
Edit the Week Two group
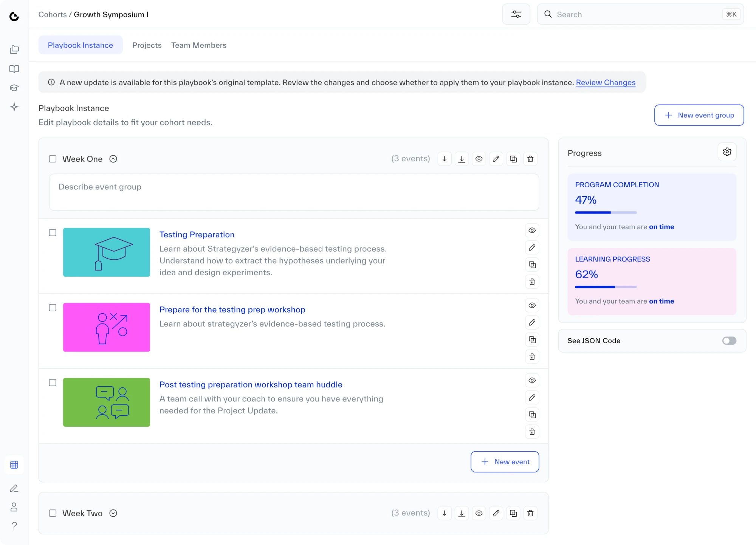click(496, 513)
